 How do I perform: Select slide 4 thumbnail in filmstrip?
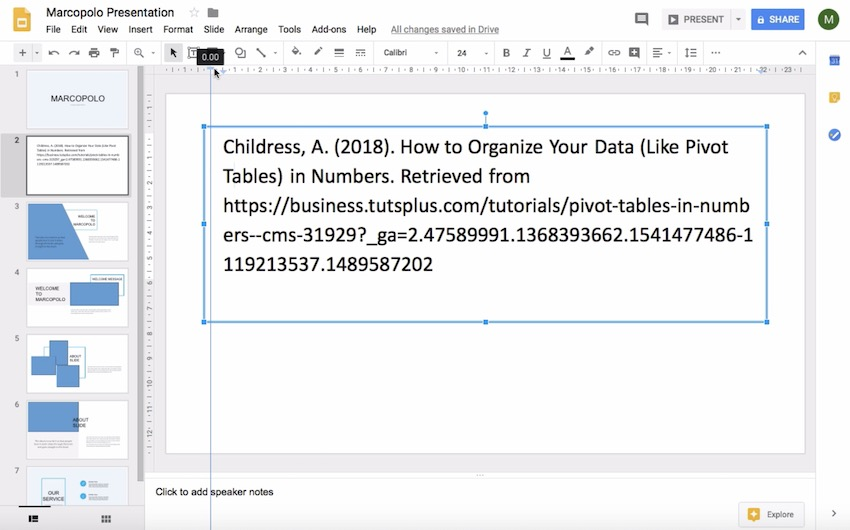[x=77, y=298]
